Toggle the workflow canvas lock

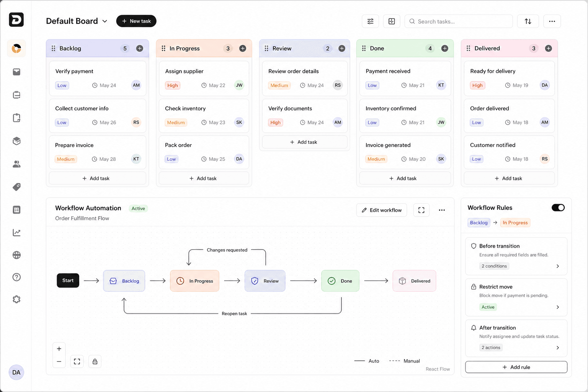pos(95,361)
